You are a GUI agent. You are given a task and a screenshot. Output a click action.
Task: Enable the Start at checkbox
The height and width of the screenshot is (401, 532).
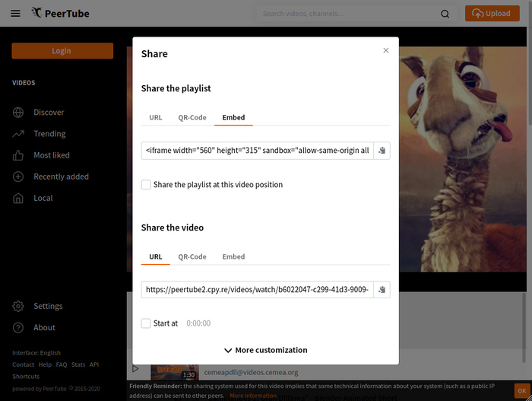pyautogui.click(x=146, y=323)
